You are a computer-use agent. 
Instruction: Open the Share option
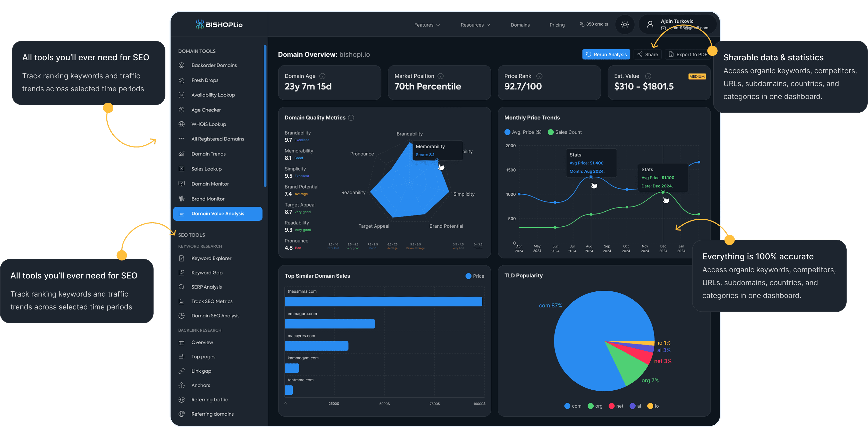pos(647,54)
